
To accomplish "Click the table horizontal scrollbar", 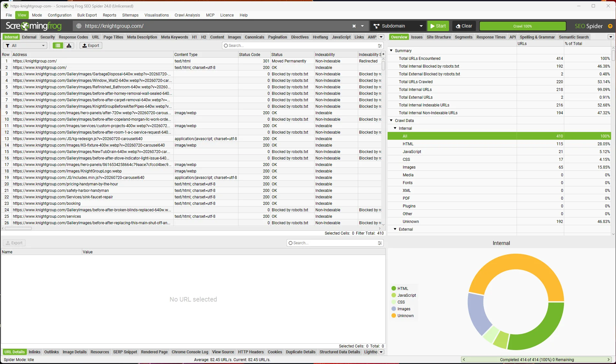I will [x=18, y=228].
